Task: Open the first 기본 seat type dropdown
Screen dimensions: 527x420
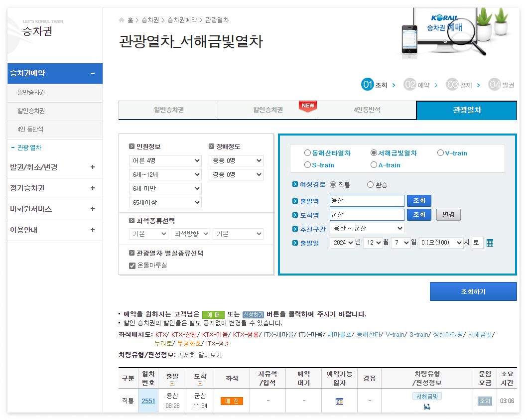Action: [x=148, y=234]
